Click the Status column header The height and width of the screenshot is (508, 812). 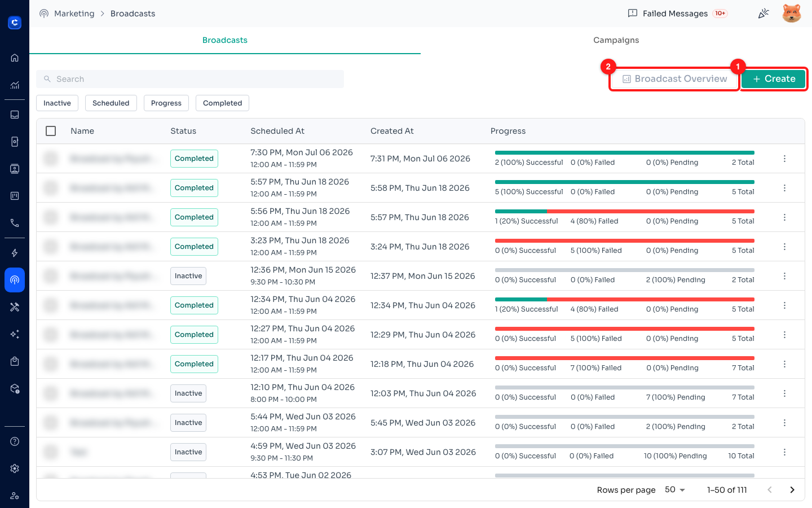[x=183, y=131]
